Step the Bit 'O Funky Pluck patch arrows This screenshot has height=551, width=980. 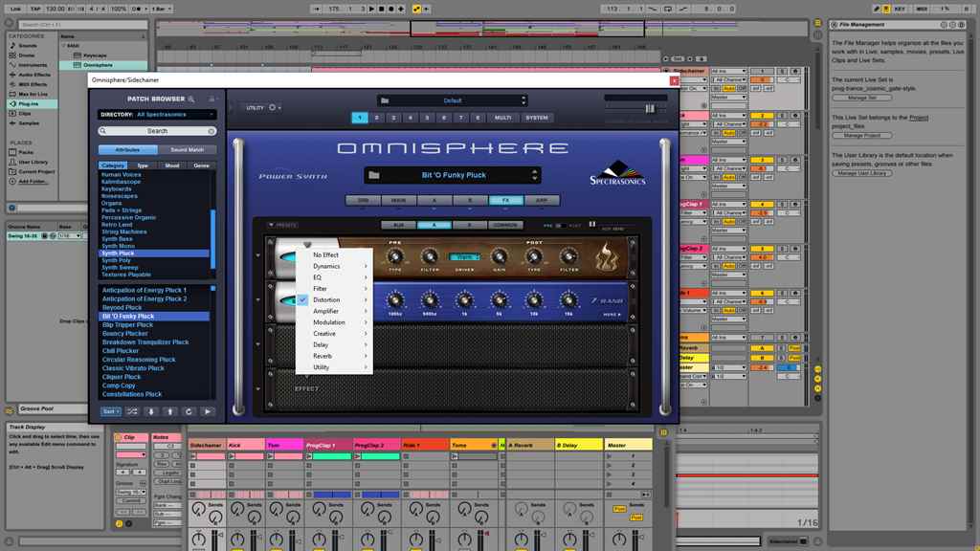pyautogui.click(x=534, y=176)
